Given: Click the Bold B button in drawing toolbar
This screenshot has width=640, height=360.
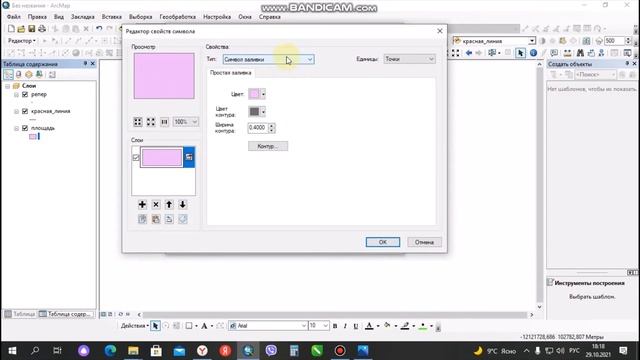Looking at the screenshot, I should [335, 326].
